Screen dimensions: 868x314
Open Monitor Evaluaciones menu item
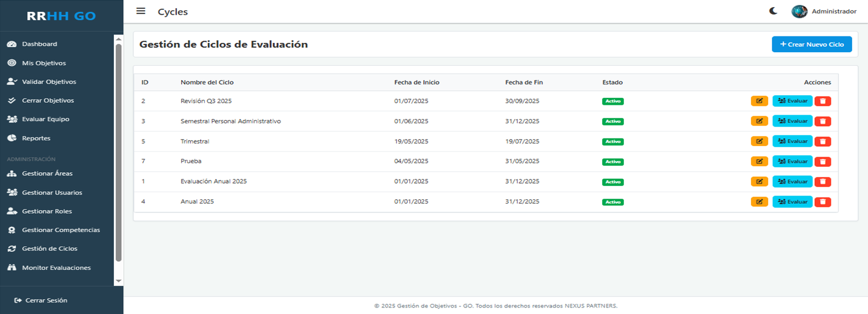point(57,267)
